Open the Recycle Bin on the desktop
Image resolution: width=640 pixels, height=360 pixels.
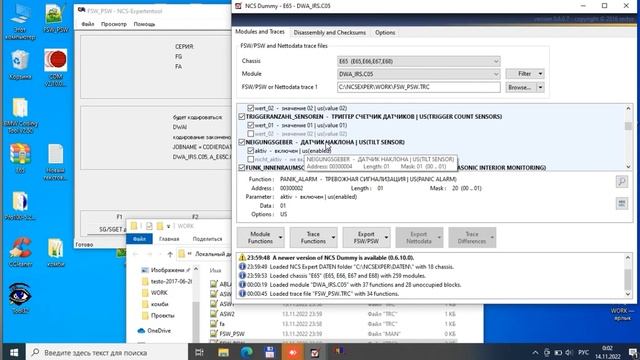coord(20,64)
